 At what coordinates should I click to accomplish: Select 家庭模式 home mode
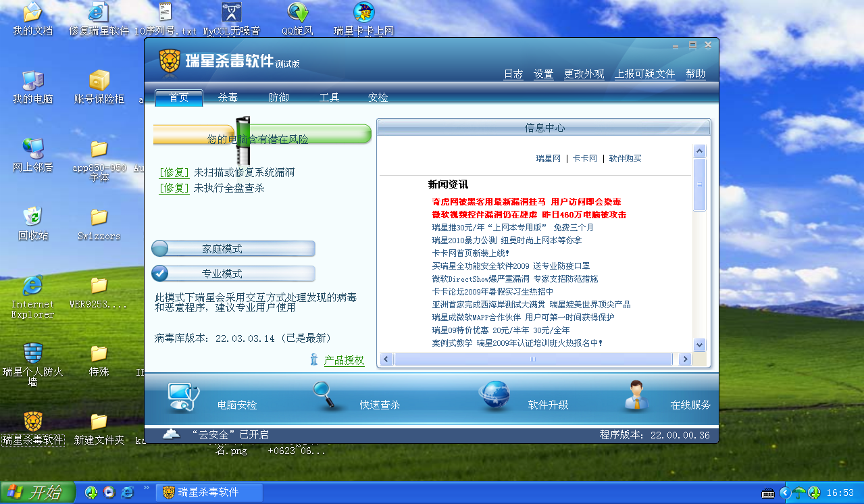tap(233, 249)
